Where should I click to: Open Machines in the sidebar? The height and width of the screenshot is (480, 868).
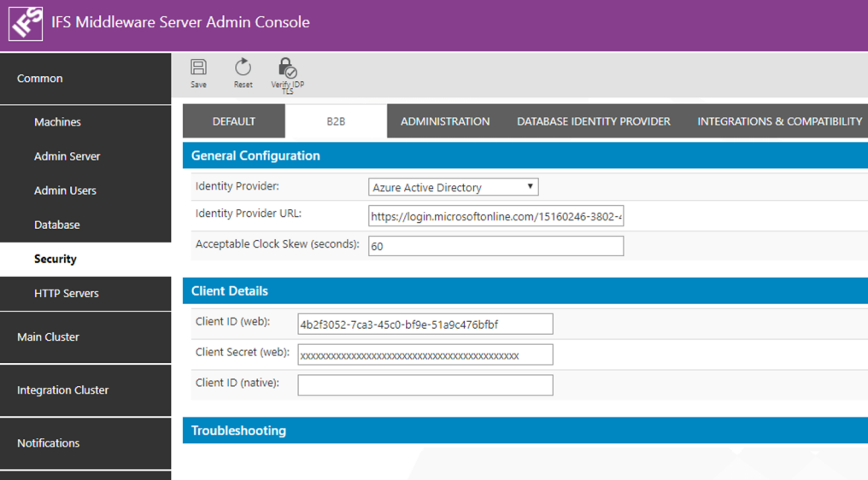(x=57, y=122)
